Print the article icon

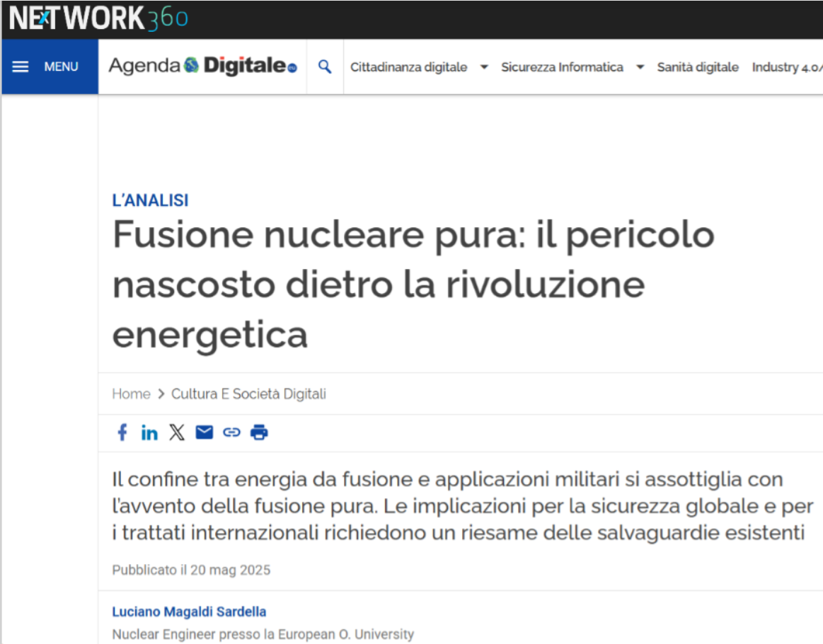(259, 432)
